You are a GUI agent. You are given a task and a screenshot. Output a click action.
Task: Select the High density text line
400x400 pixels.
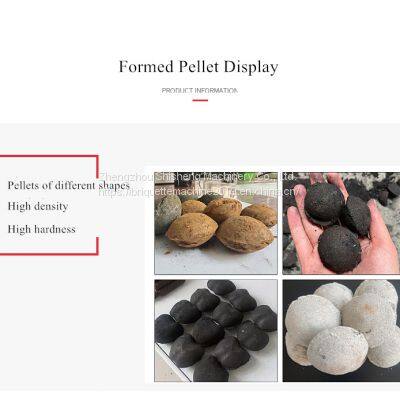coord(38,207)
